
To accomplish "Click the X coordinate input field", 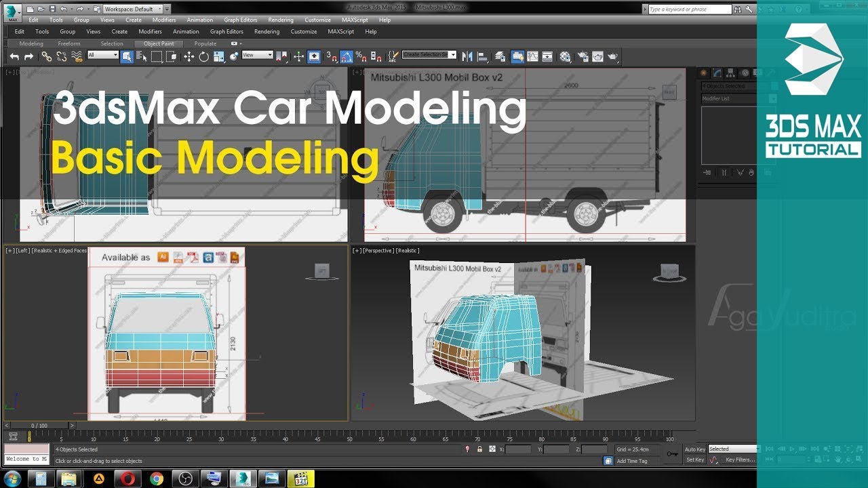I will pyautogui.click(x=519, y=449).
